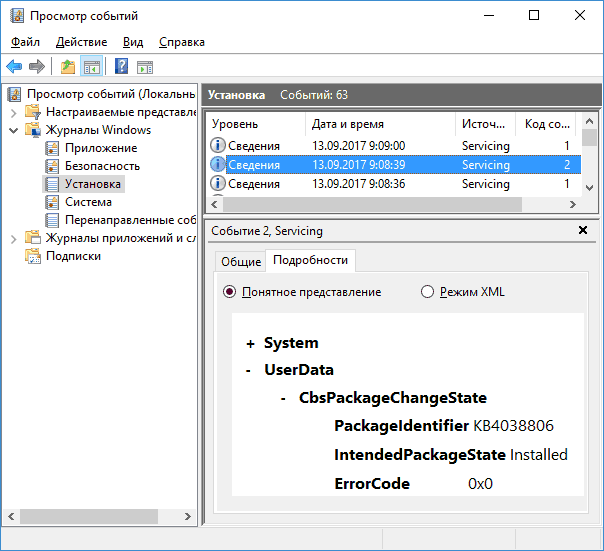The image size is (604, 551).
Task: Select the Система log
Action: point(88,202)
